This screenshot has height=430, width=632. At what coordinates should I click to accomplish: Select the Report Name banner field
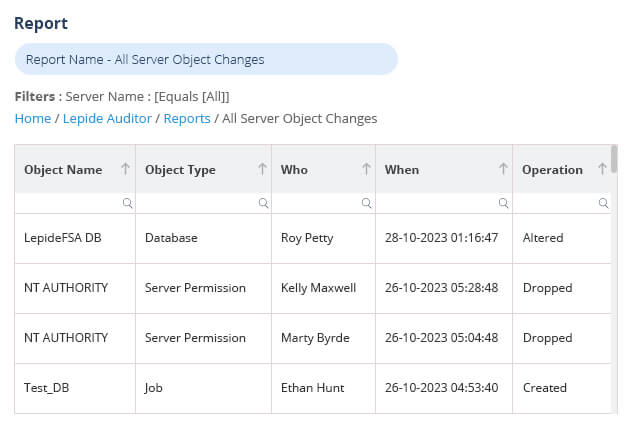pyautogui.click(x=206, y=59)
